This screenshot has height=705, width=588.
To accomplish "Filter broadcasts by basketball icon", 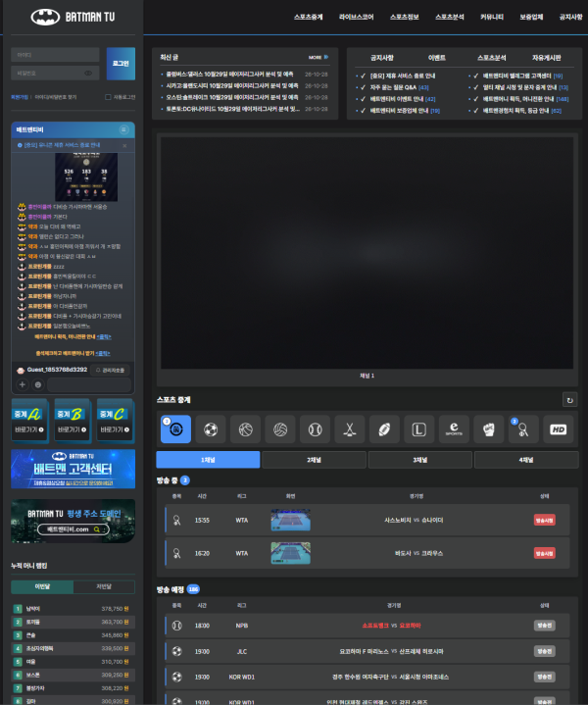I will tap(245, 429).
